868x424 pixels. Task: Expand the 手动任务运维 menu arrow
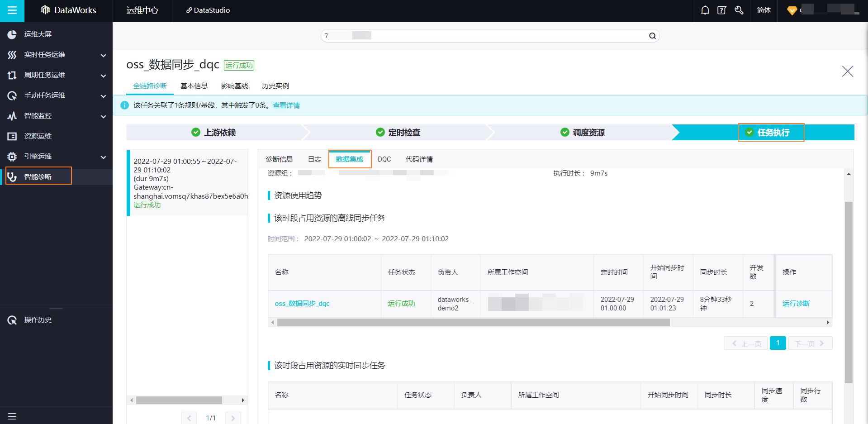point(103,96)
